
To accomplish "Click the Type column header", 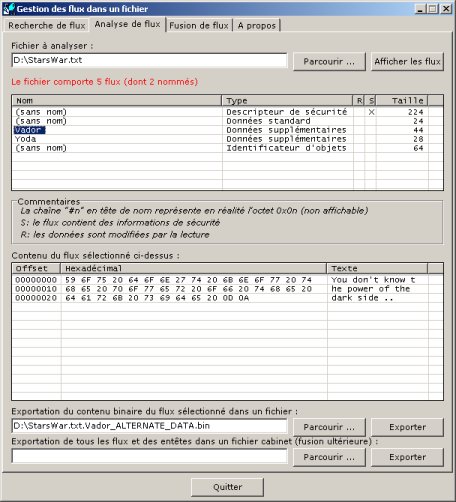I will click(287, 100).
